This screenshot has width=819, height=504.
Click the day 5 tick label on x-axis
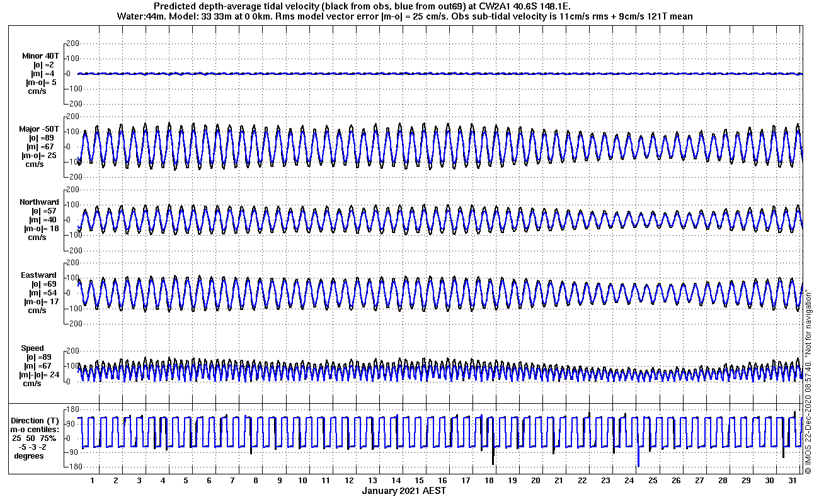186,480
